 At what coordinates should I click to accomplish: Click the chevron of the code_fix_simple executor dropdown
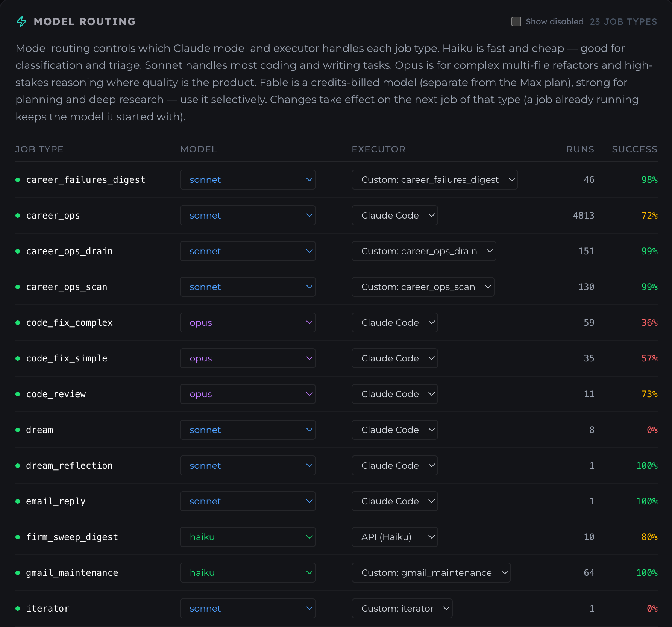[432, 358]
